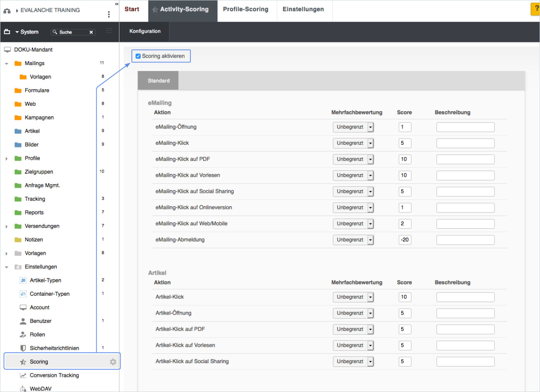Switch to the Profile-Scoring tab
Image resolution: width=540 pixels, height=392 pixels.
pos(246,9)
